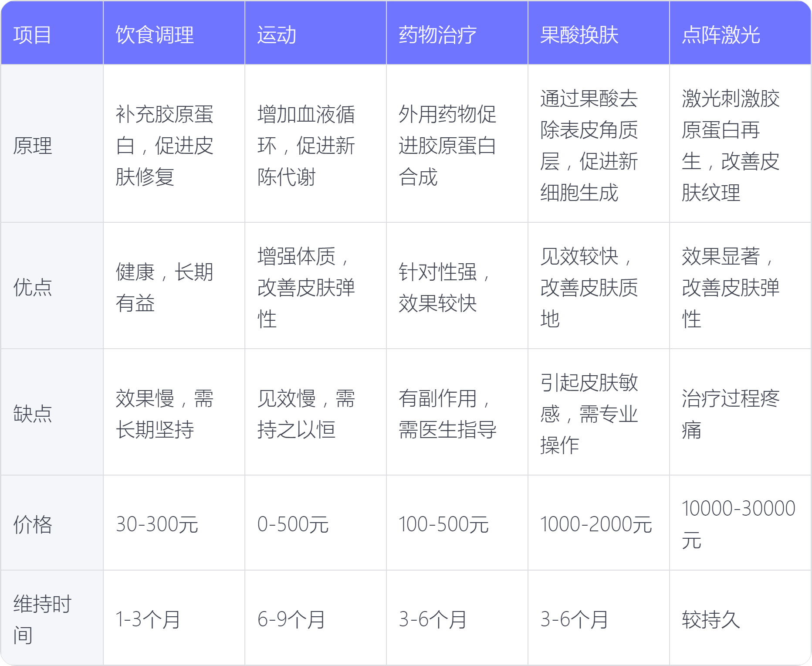Click the 果酸换肤 header cell
This screenshot has width=812, height=666.
(579, 35)
